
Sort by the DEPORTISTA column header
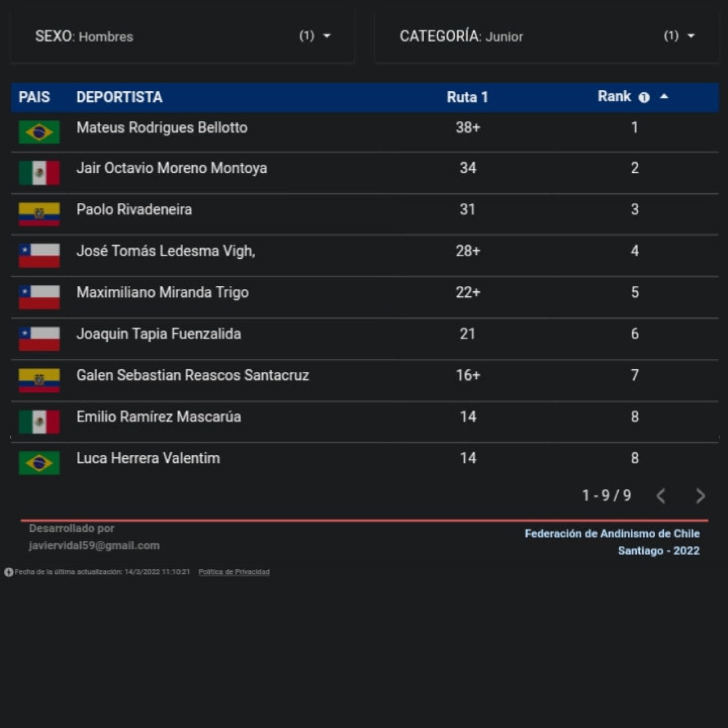pos(119,97)
